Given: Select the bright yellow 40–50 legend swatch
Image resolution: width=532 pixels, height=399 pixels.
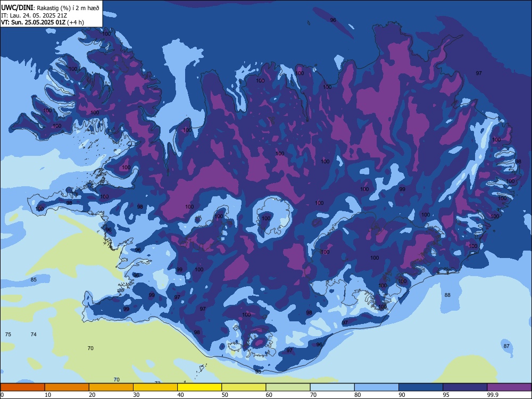Looking at the screenshot, I should [x=199, y=387].
